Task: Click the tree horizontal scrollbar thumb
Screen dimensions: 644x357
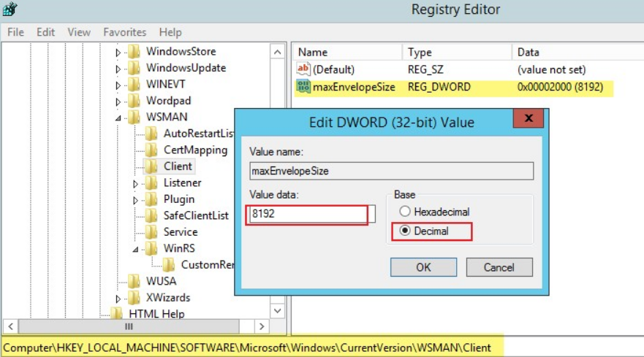Action: click(129, 326)
